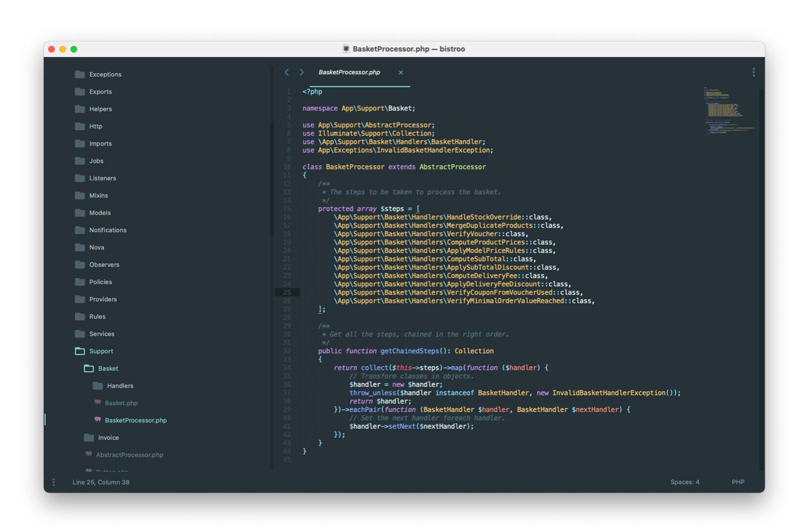Screen dimensions: 812x526
Task: Click the minimap code preview
Action: coord(728,111)
